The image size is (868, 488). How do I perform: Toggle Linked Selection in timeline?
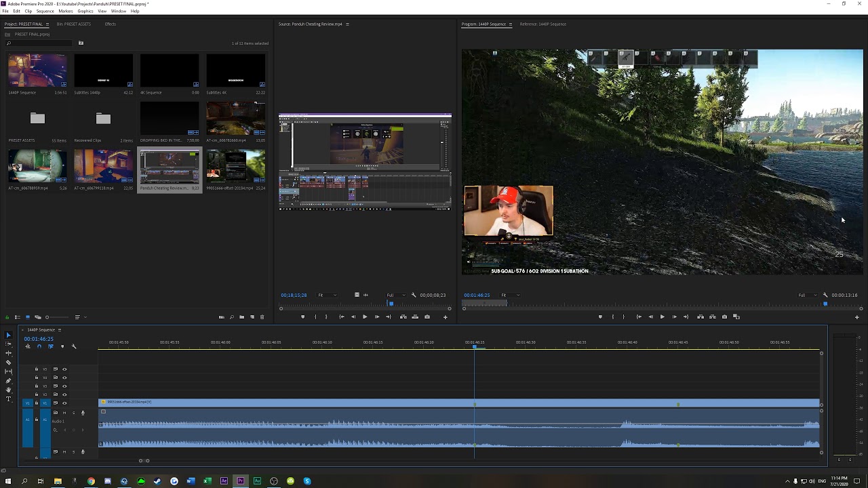point(51,346)
